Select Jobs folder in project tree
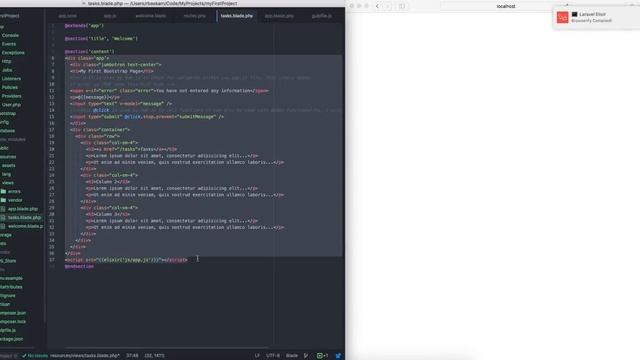 coord(7,70)
